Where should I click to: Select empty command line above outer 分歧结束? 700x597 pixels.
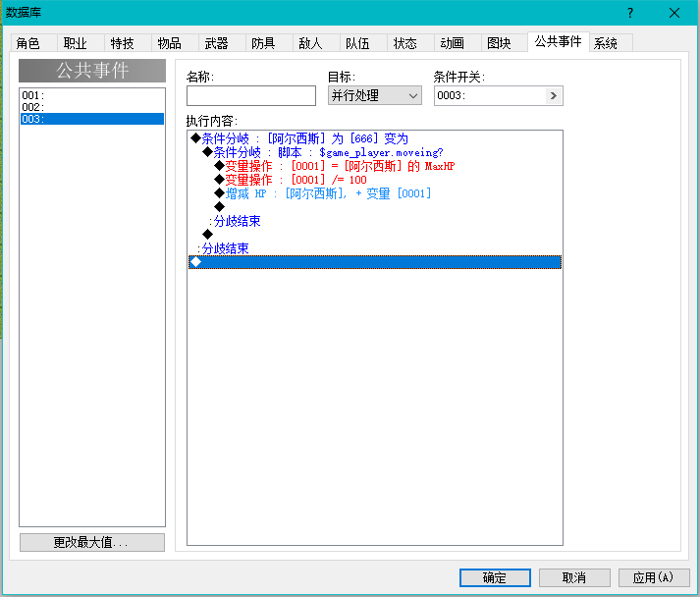pos(375,235)
